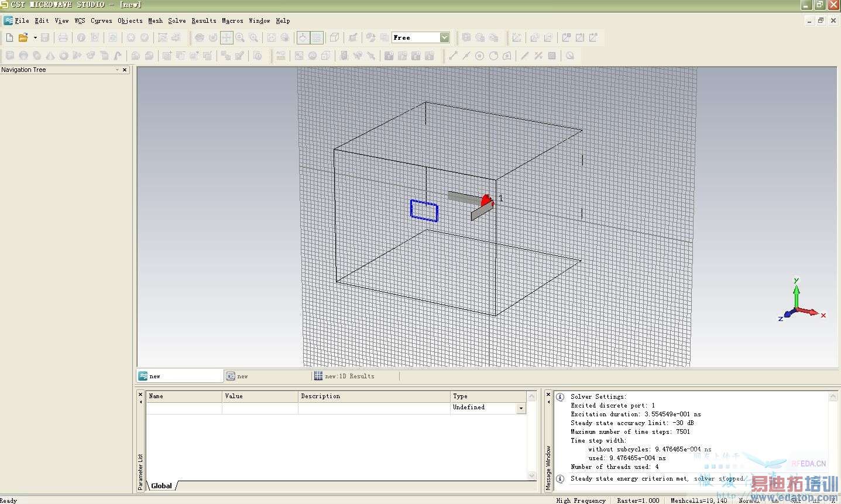Open the Objects menu

[x=130, y=20]
